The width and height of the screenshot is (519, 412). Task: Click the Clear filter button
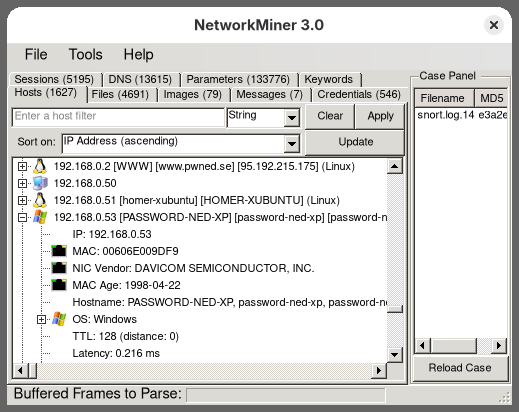(x=330, y=116)
